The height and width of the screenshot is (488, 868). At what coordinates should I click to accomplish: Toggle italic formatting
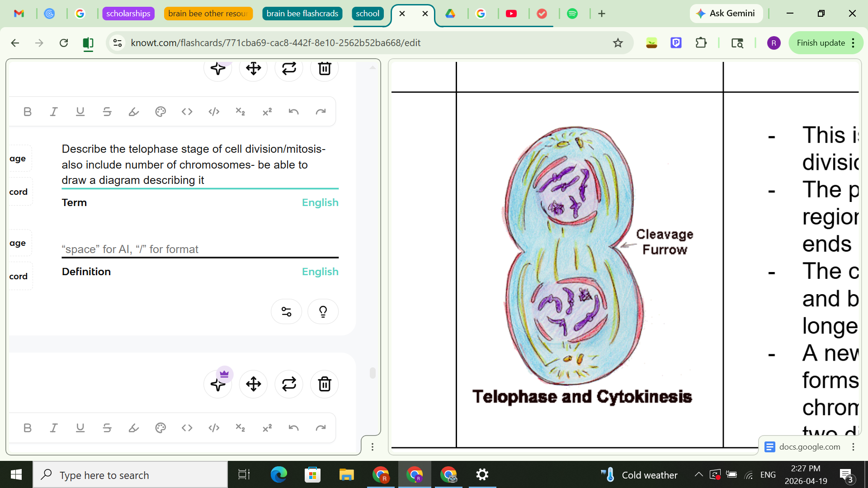(53, 112)
